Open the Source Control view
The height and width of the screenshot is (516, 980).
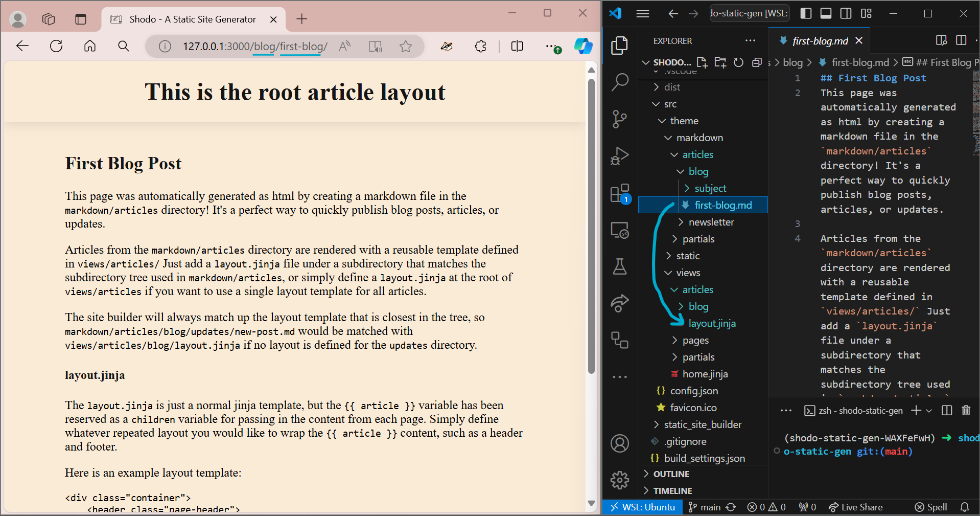coord(619,119)
